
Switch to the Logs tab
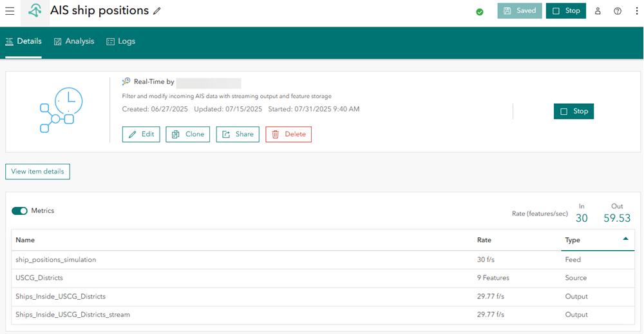point(120,41)
